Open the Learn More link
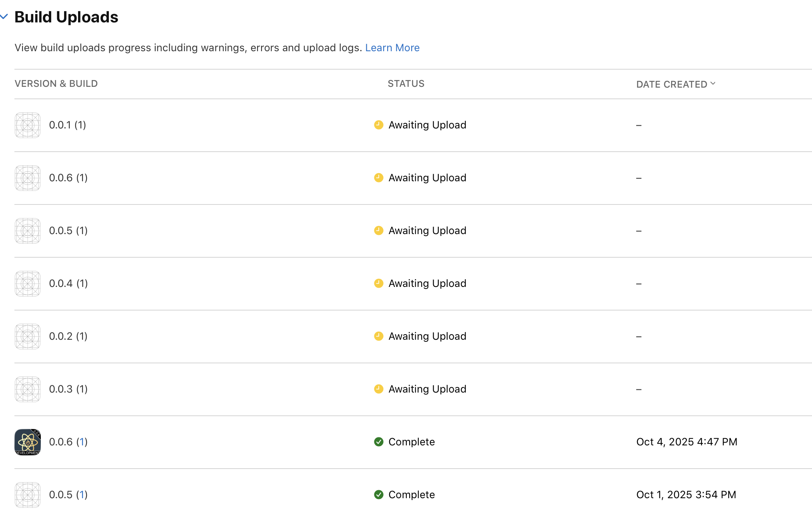 [x=392, y=48]
